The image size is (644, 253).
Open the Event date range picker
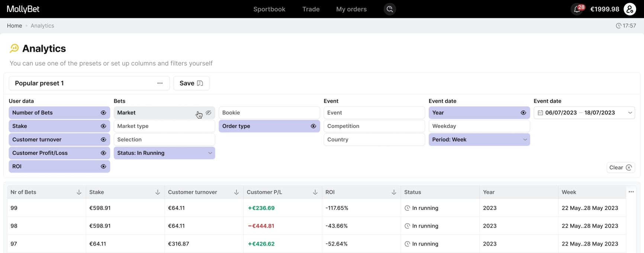pos(584,113)
